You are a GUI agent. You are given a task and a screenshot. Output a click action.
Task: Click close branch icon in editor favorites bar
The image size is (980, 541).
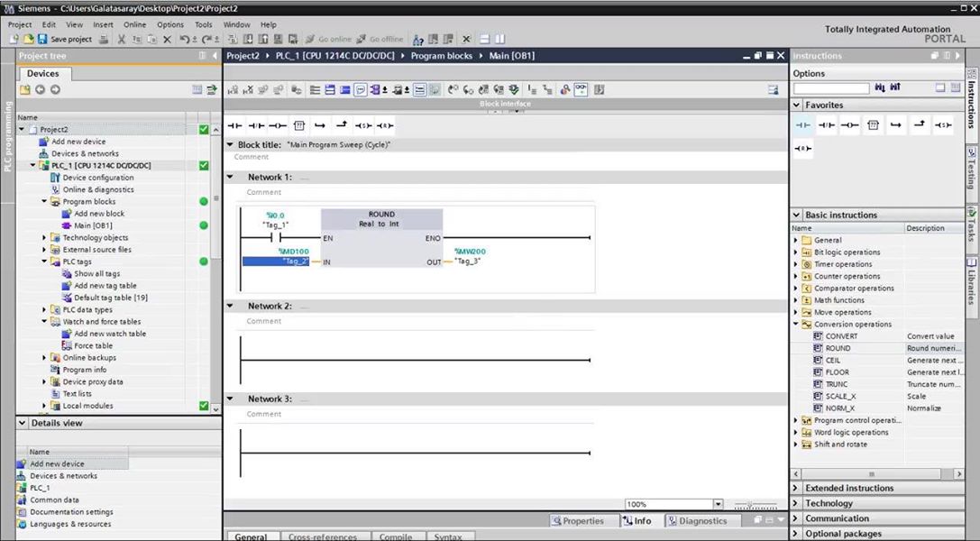click(x=342, y=125)
